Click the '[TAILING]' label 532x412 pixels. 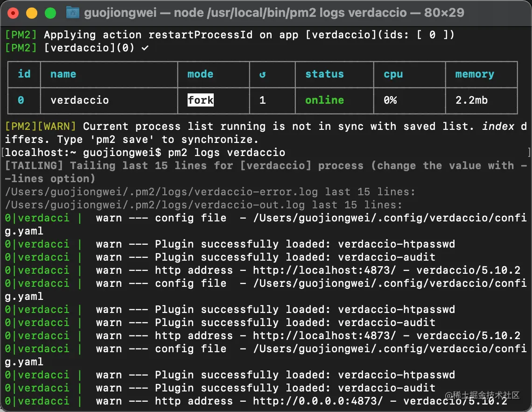(34, 166)
